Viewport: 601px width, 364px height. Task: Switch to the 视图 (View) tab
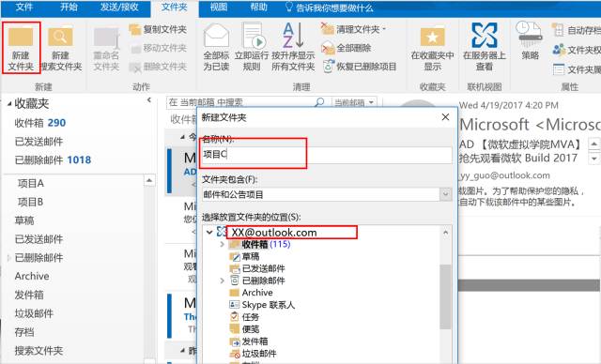pos(219,7)
